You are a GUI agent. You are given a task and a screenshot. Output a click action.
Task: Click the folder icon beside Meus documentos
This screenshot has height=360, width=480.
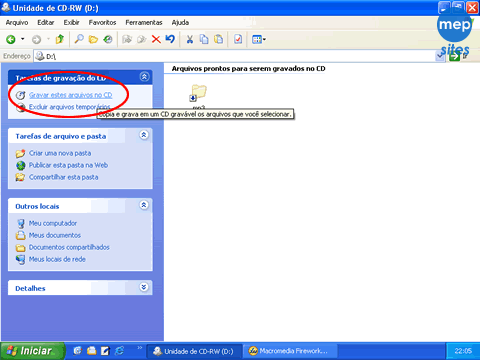point(21,235)
